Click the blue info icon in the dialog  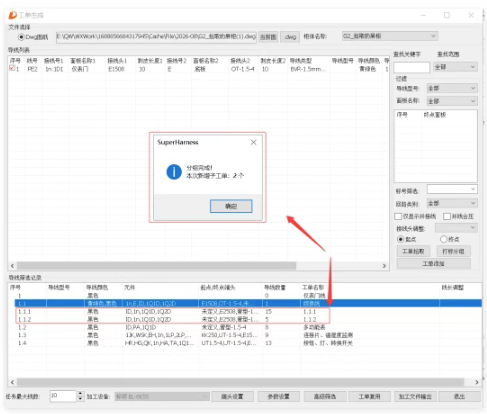(x=174, y=172)
